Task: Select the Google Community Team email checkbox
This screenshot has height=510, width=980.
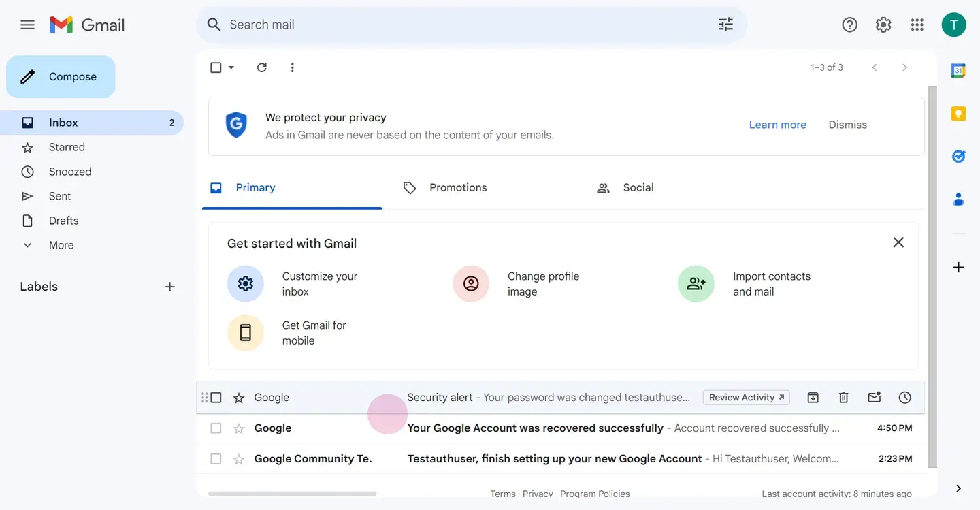Action: pos(216,459)
